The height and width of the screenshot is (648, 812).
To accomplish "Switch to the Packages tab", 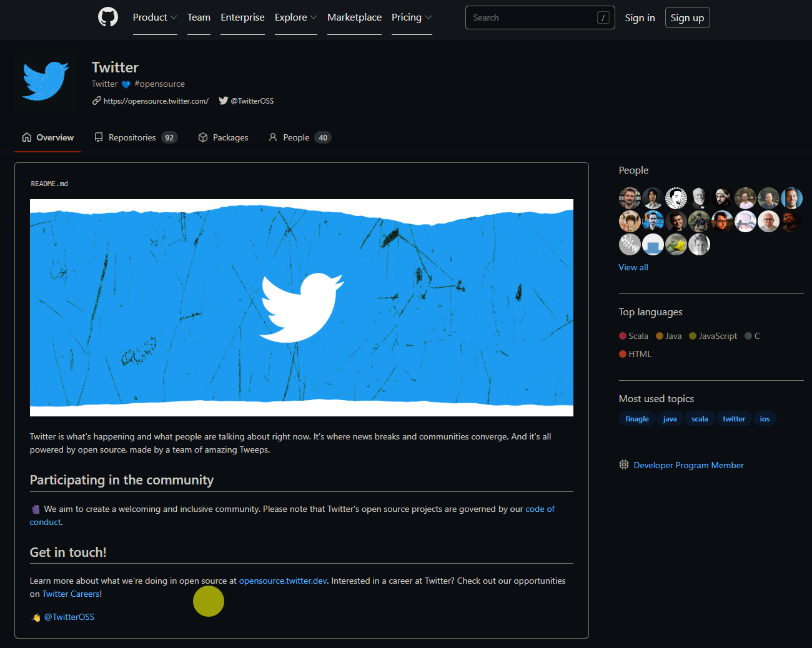I will point(223,137).
